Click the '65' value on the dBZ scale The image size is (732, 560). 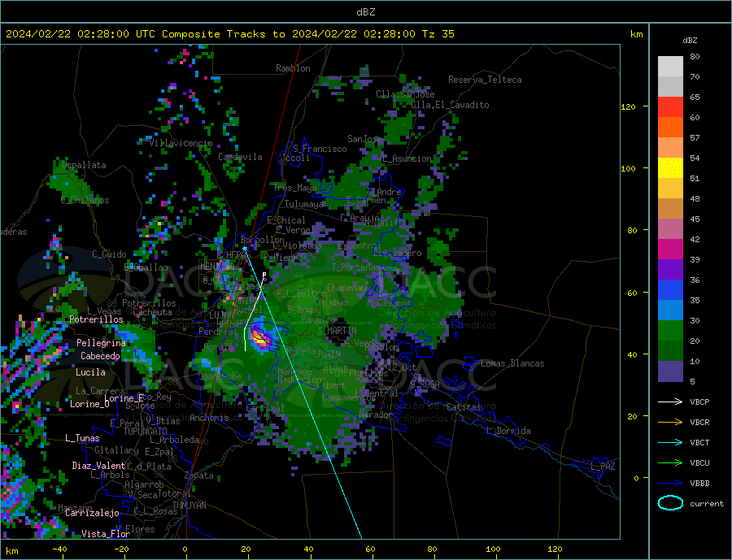(x=695, y=97)
